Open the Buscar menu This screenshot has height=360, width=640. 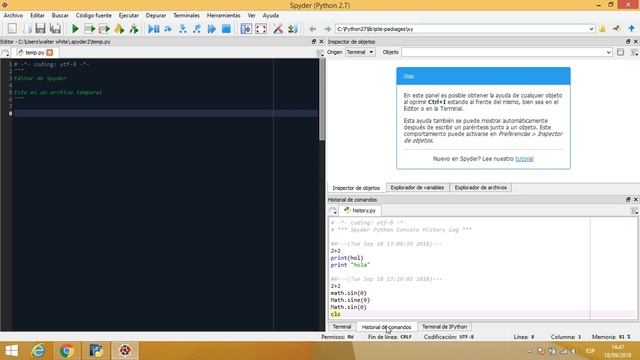(60, 15)
